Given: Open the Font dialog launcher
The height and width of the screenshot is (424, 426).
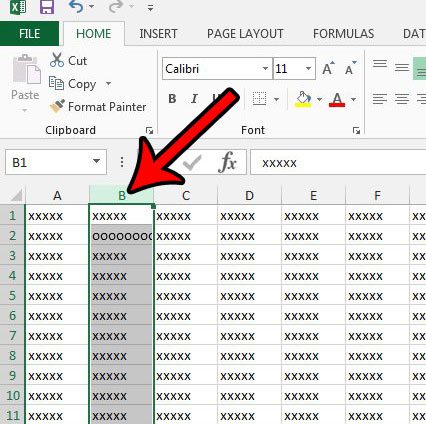Looking at the screenshot, I should point(356,131).
